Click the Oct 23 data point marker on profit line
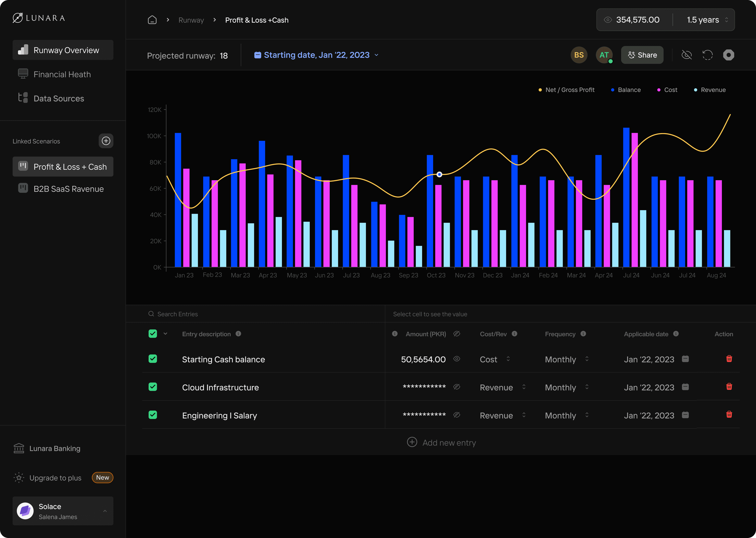Viewport: 756px width, 538px height. [x=439, y=175]
